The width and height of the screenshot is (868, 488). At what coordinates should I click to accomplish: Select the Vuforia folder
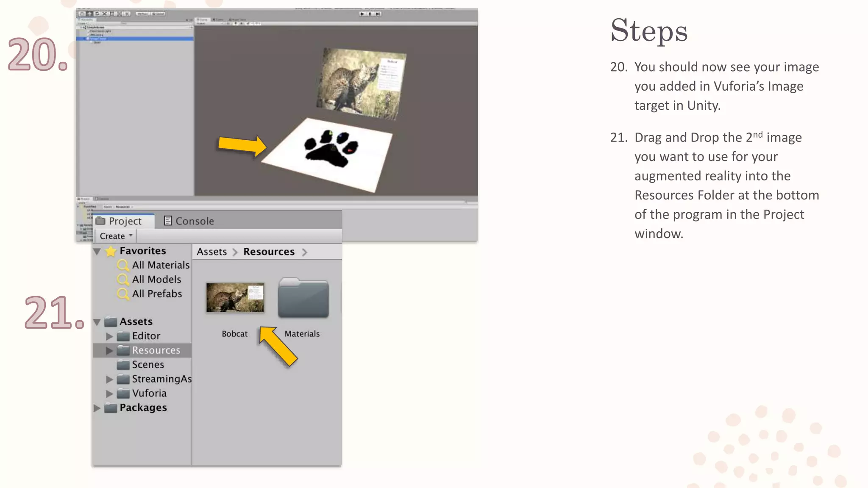pyautogui.click(x=149, y=393)
